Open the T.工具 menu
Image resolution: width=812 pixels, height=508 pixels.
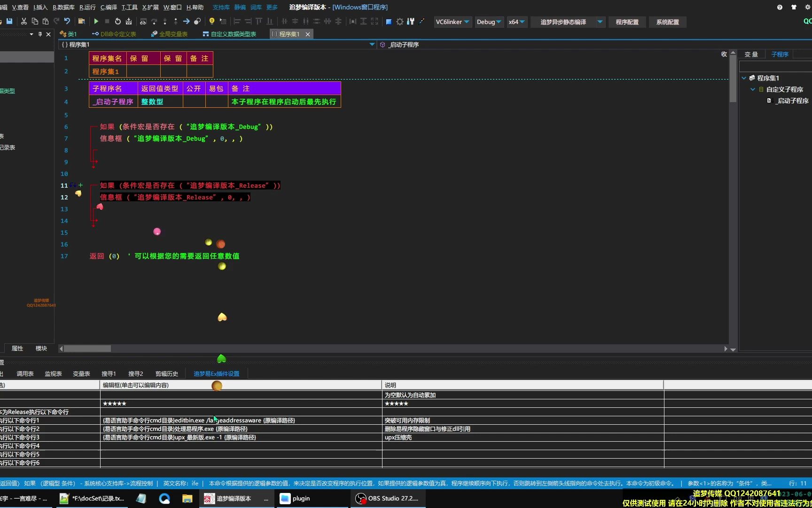pyautogui.click(x=129, y=7)
